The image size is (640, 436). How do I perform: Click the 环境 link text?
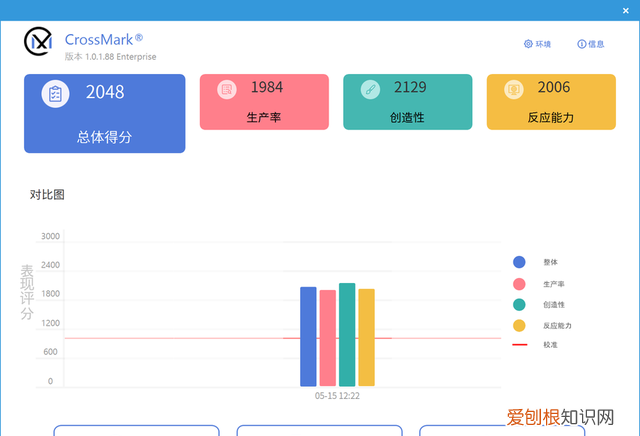point(543,44)
